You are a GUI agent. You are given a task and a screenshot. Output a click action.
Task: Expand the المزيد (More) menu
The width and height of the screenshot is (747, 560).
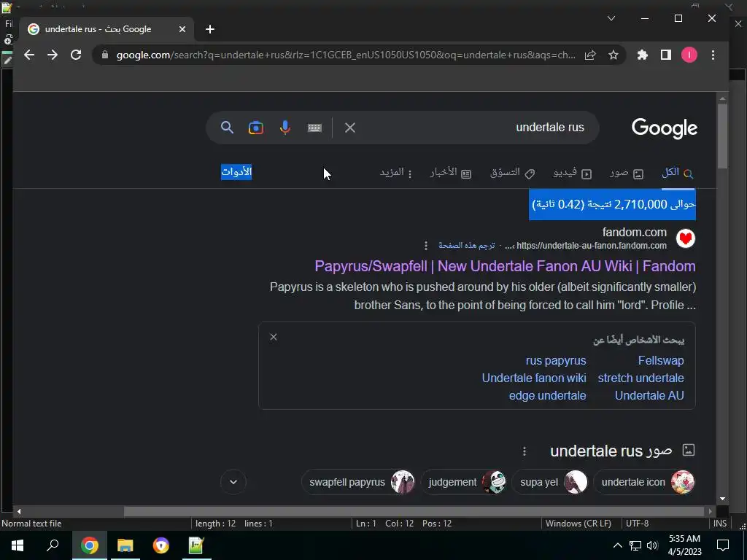(x=396, y=173)
